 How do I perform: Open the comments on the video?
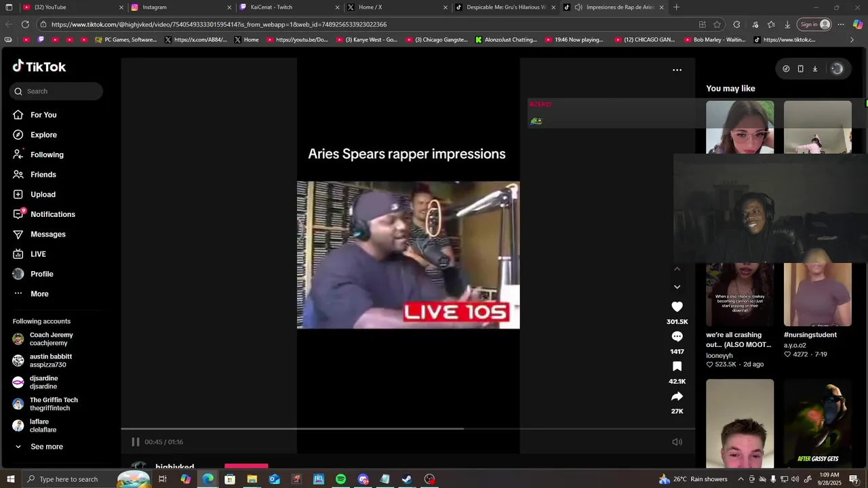[x=677, y=337]
